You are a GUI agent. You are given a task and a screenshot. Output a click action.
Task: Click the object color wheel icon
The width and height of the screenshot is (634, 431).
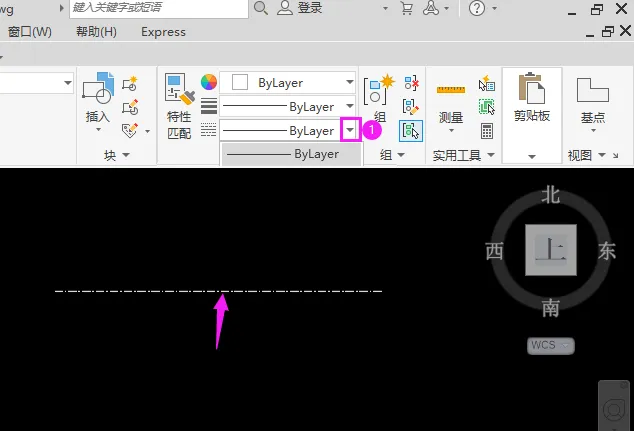coord(209,82)
